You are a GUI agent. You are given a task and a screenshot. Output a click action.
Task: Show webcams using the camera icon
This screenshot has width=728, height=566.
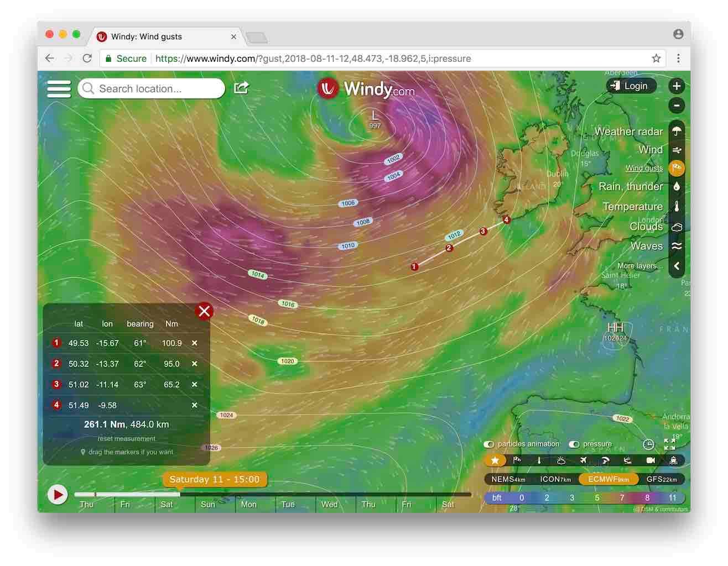click(x=651, y=460)
